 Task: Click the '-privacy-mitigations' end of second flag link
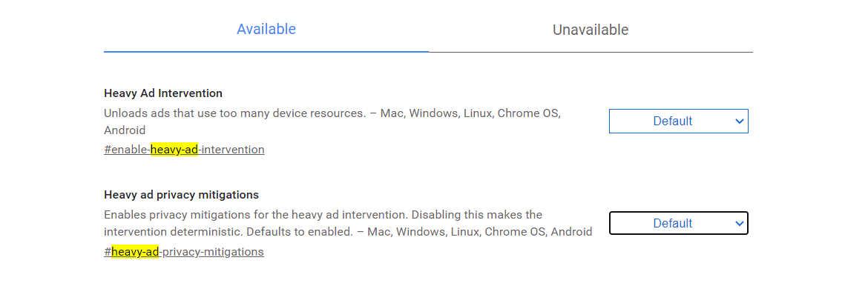coord(211,252)
